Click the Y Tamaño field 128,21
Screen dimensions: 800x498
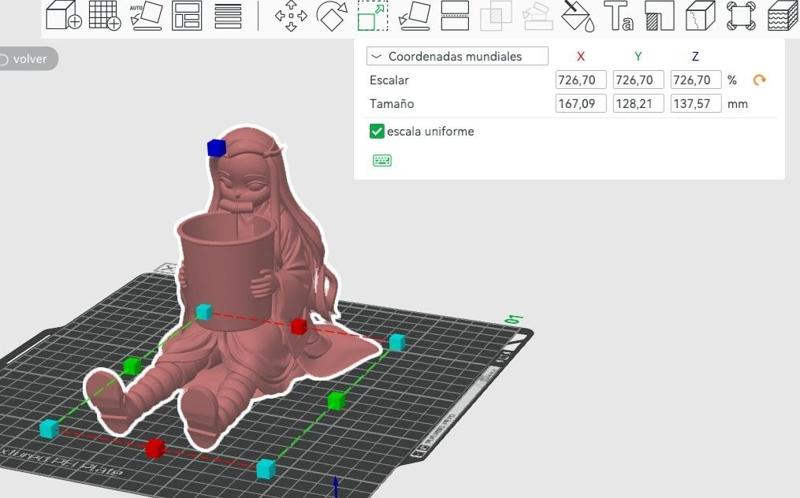coord(638,104)
